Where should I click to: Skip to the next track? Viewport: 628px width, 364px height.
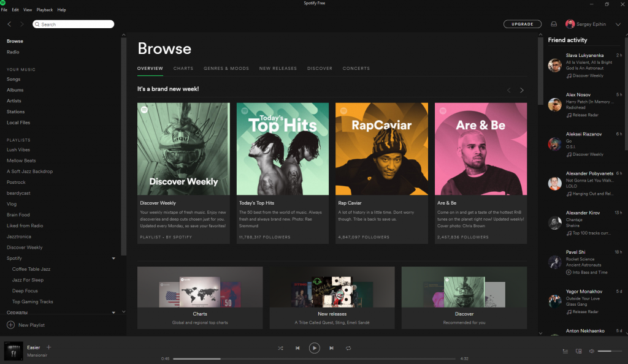[x=331, y=348]
